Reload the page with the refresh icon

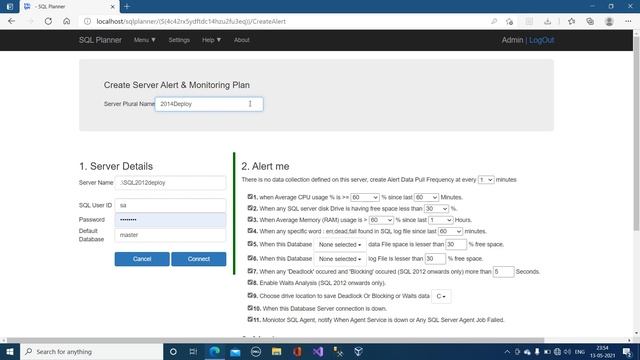[x=48, y=21]
